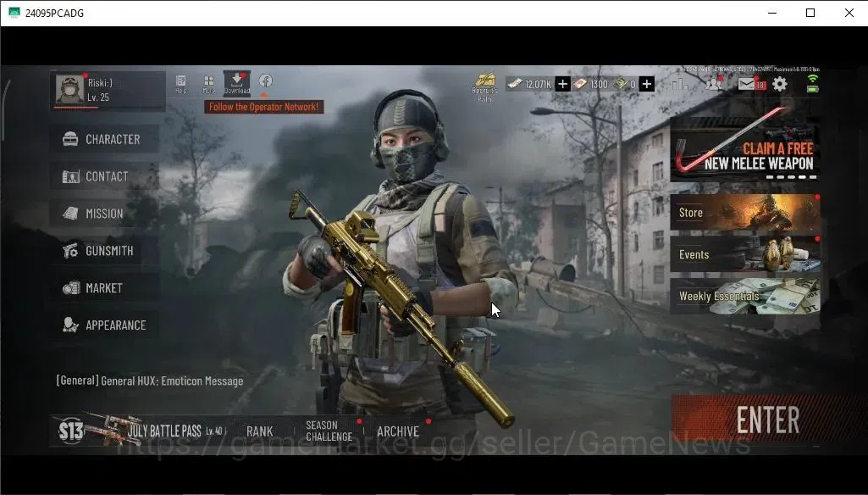Maximize the 24095PCADG window
The width and height of the screenshot is (868, 495).
(x=810, y=13)
